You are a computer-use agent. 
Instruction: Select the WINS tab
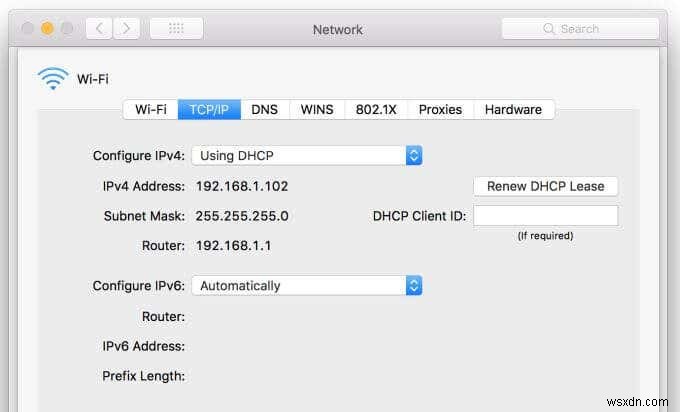(317, 109)
